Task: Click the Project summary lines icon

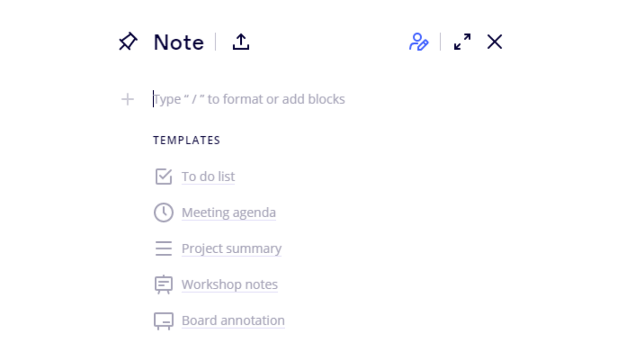Action: coord(164,249)
